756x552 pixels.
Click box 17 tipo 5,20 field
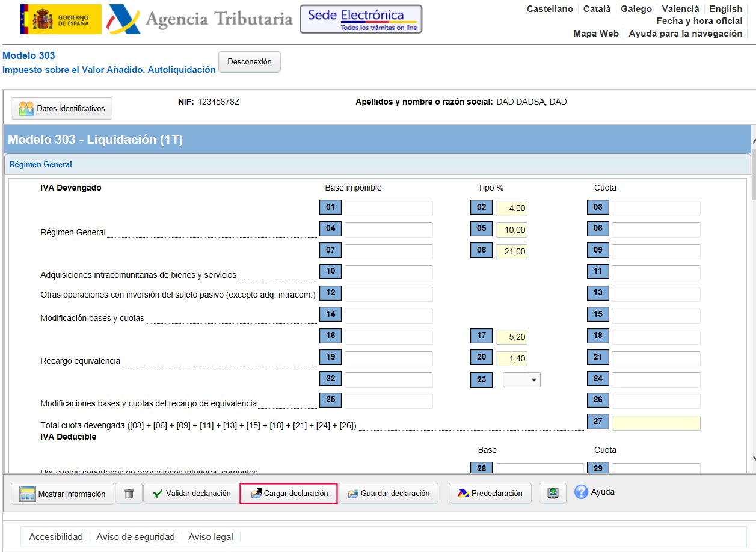tap(511, 337)
